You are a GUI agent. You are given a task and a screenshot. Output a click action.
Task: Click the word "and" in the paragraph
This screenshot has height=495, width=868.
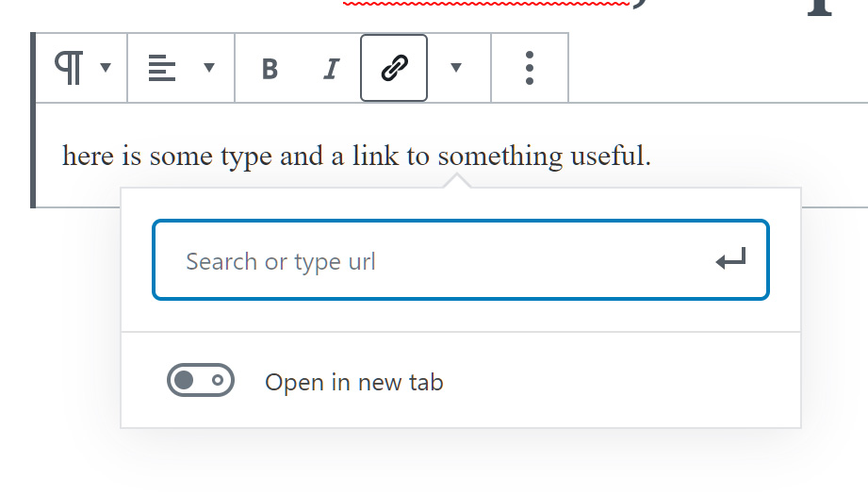coord(302,156)
